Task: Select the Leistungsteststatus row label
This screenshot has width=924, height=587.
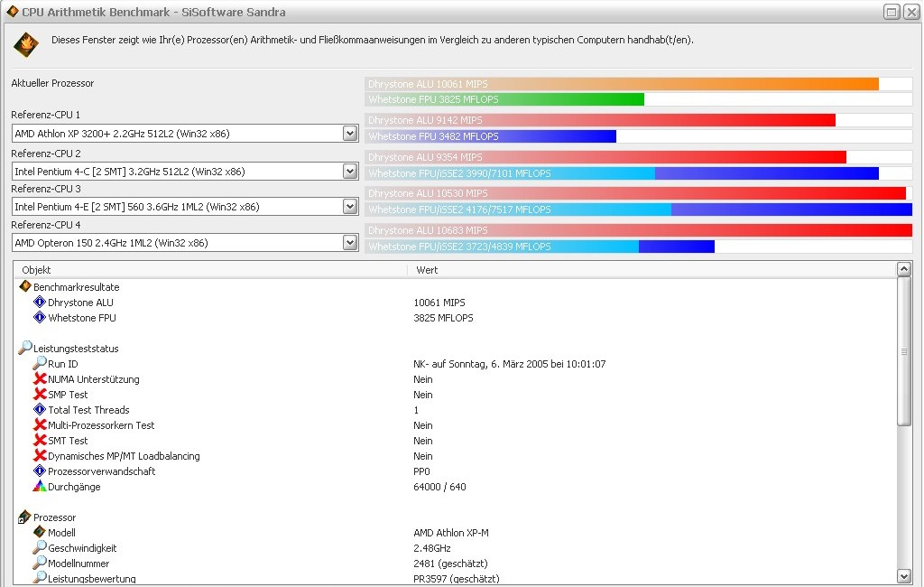Action: [x=76, y=349]
